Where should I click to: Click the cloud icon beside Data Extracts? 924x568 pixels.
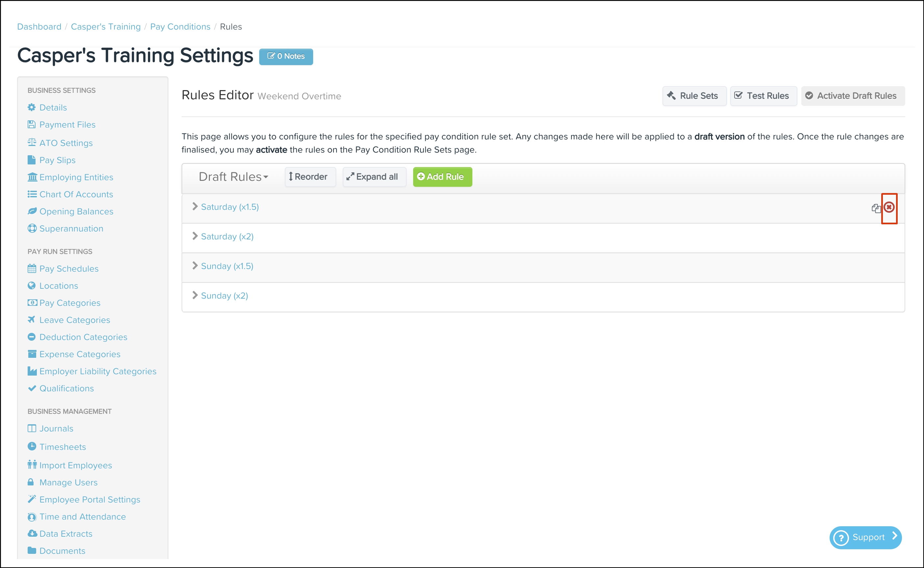coord(32,533)
